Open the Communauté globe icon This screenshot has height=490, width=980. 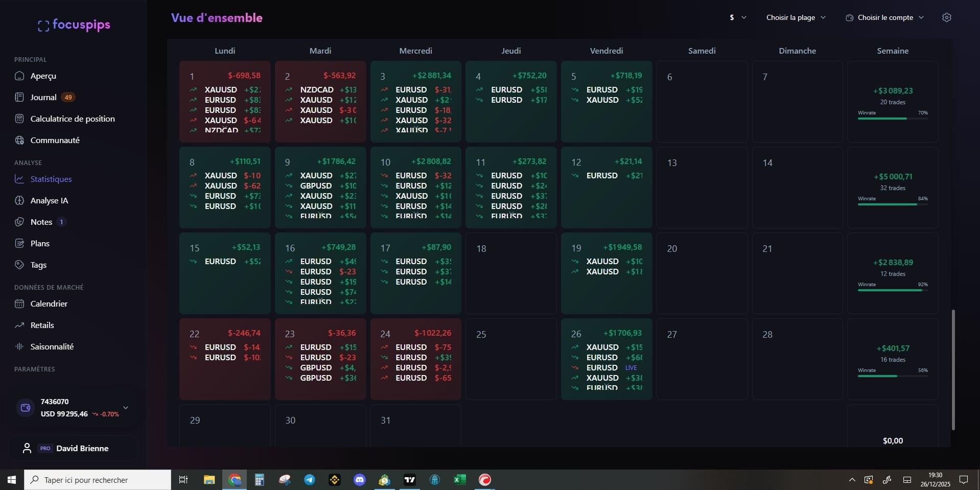coord(19,141)
